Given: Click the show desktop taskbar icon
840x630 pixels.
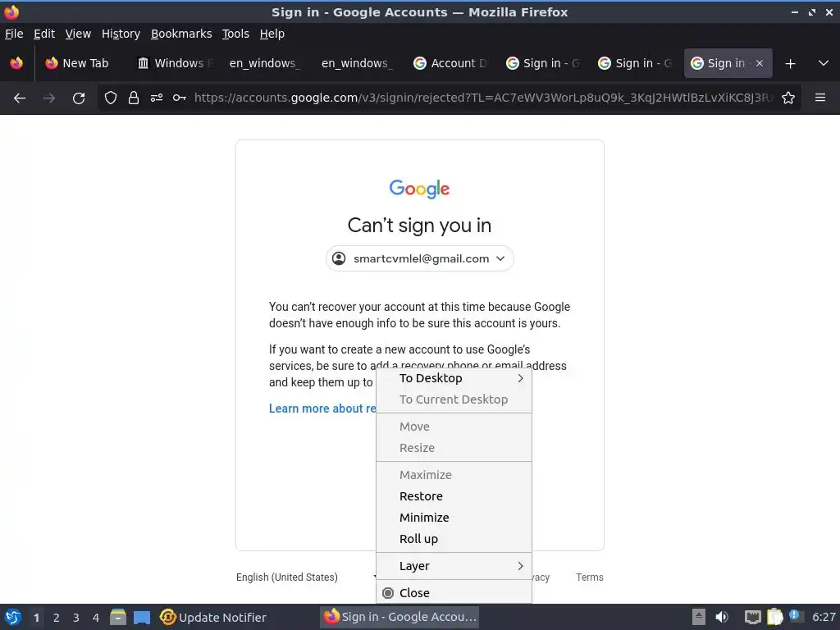Looking at the screenshot, I should [142, 617].
